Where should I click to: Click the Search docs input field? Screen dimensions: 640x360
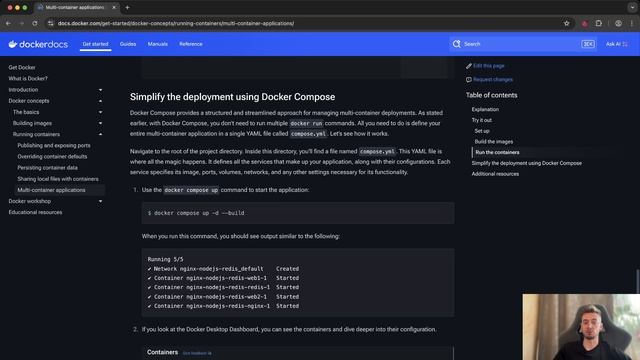pos(523,44)
